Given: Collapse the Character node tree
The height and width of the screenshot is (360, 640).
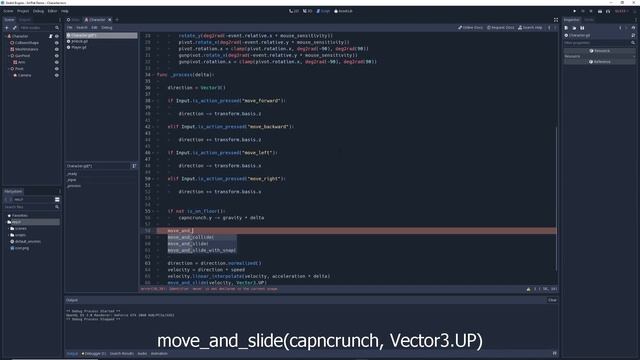Looking at the screenshot, I should click(x=5, y=36).
